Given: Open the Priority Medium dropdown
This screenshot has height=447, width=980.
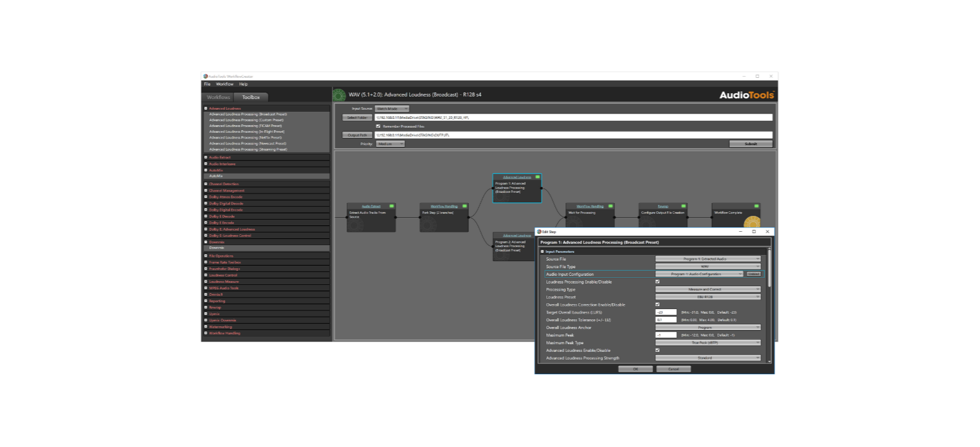Looking at the screenshot, I should coord(390,144).
